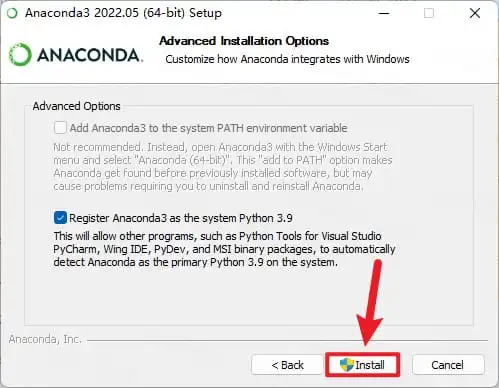Click the Anaconda, Inc. branding text
499x388 pixels.
coord(45,339)
